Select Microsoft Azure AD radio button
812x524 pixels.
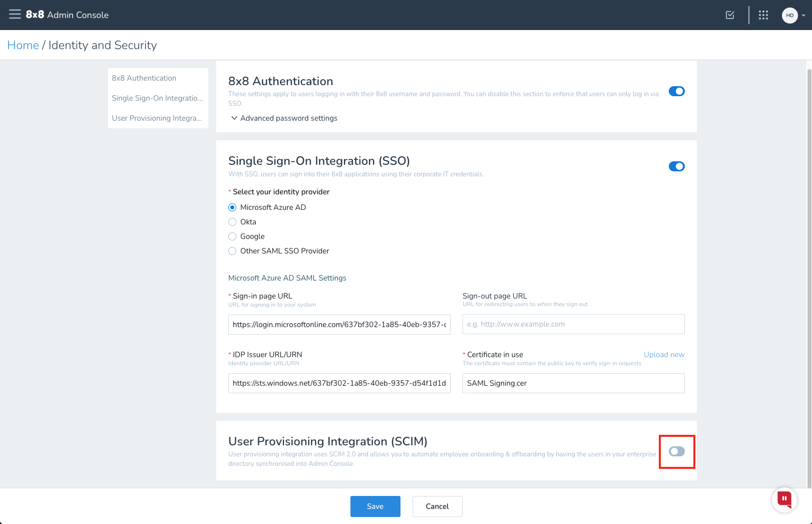pos(232,207)
